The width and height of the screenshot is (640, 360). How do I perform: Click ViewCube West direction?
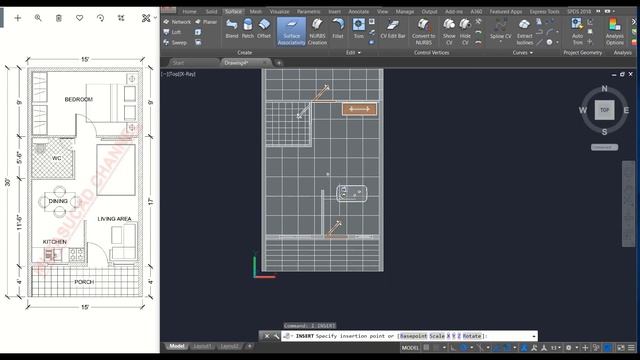coord(583,110)
